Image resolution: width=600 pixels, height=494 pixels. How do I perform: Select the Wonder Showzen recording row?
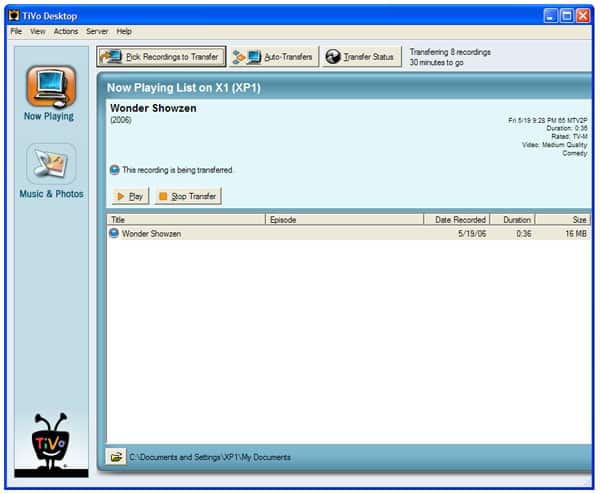click(x=300, y=233)
